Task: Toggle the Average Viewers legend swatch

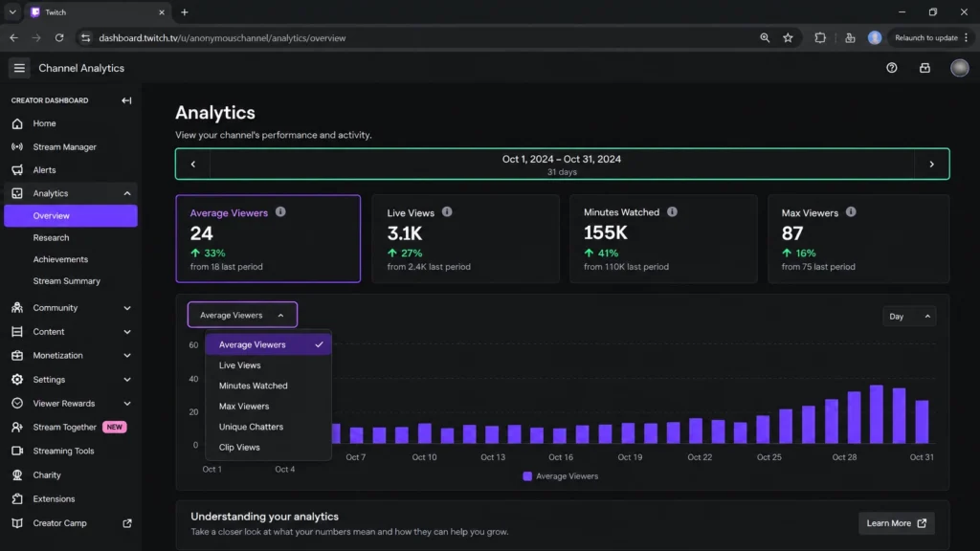Action: [x=527, y=476]
